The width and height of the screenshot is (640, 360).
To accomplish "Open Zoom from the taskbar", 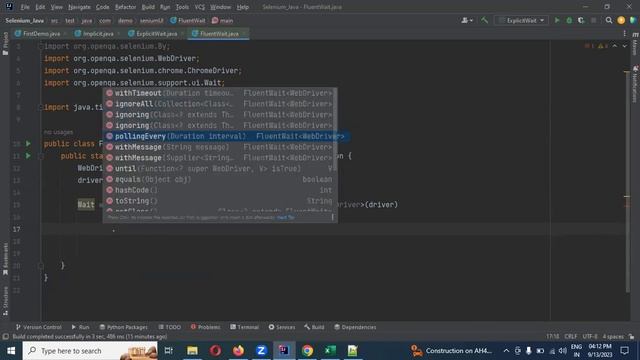I will 261,351.
